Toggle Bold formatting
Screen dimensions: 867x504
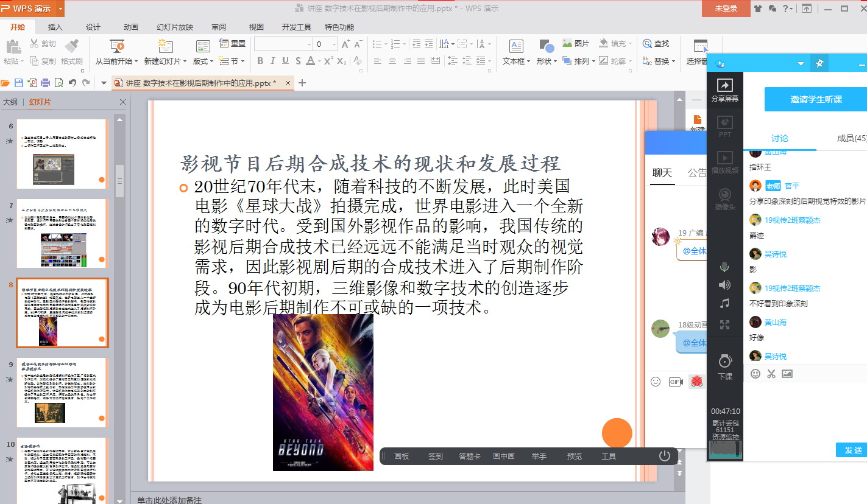pyautogui.click(x=260, y=61)
